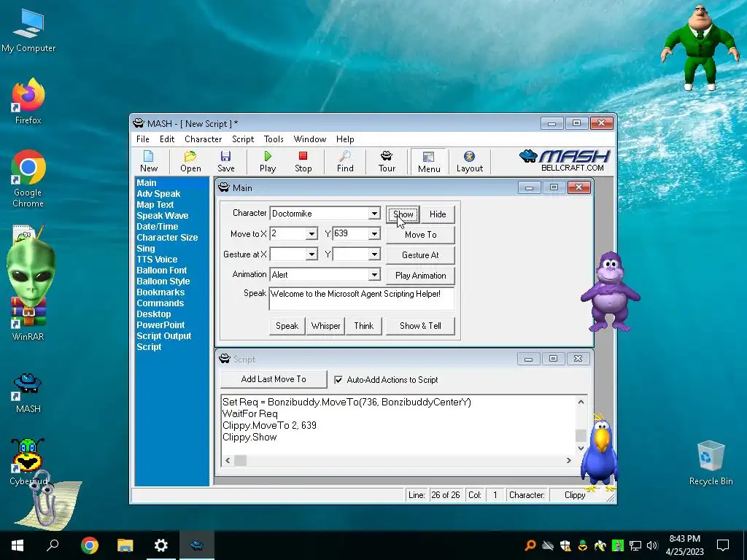
Task: Click the Show button
Action: pyautogui.click(x=403, y=214)
